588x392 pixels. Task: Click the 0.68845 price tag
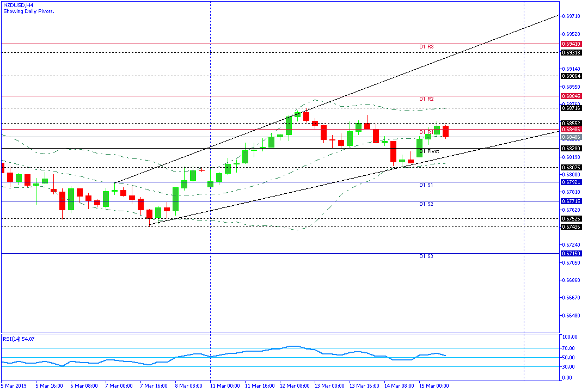pyautogui.click(x=571, y=96)
